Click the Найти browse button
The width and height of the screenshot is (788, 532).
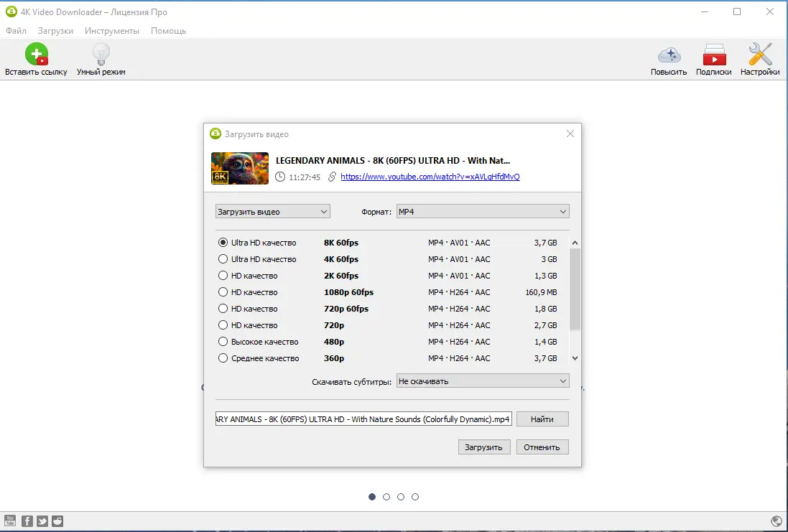[542, 419]
